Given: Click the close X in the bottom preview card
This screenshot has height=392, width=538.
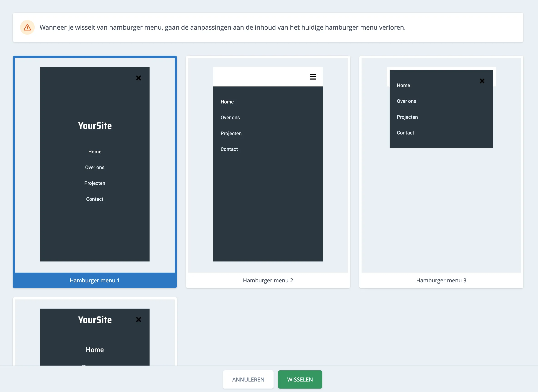Looking at the screenshot, I should [x=139, y=319].
